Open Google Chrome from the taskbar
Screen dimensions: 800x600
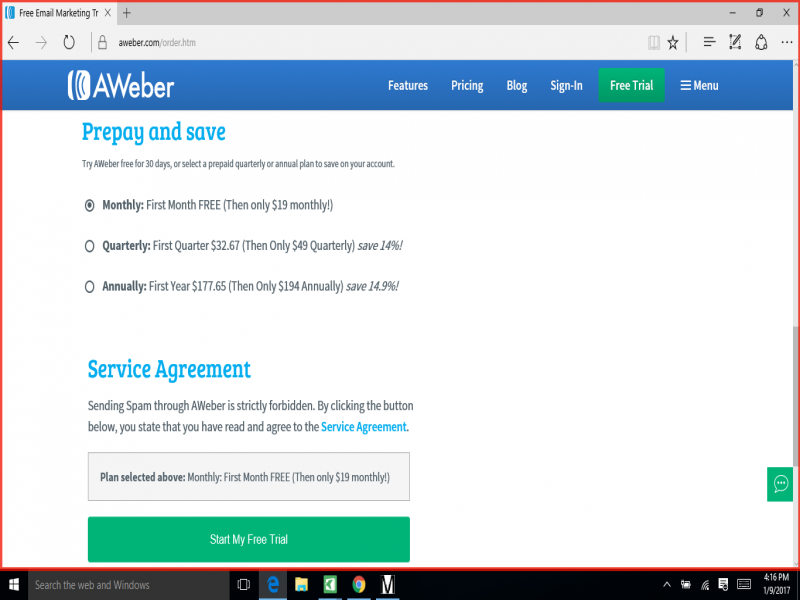pos(359,585)
